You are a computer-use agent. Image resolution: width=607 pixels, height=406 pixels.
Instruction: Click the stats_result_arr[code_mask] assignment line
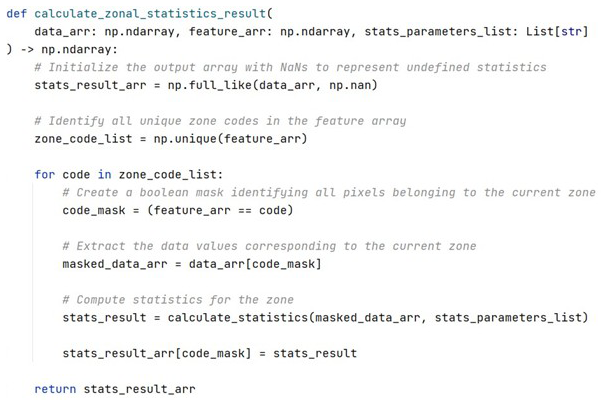click(x=209, y=353)
